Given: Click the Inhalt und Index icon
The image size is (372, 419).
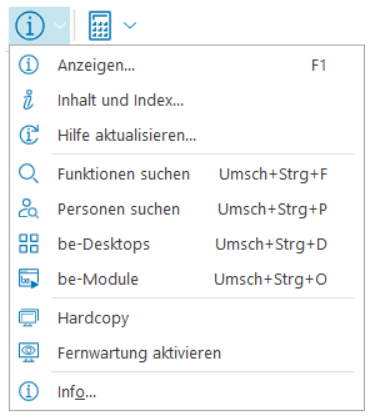Looking at the screenshot, I should coord(28,100).
